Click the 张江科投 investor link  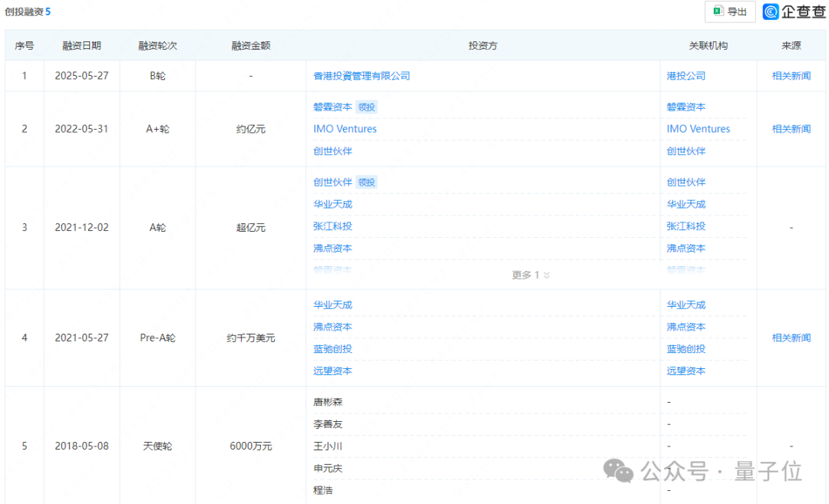click(x=332, y=226)
